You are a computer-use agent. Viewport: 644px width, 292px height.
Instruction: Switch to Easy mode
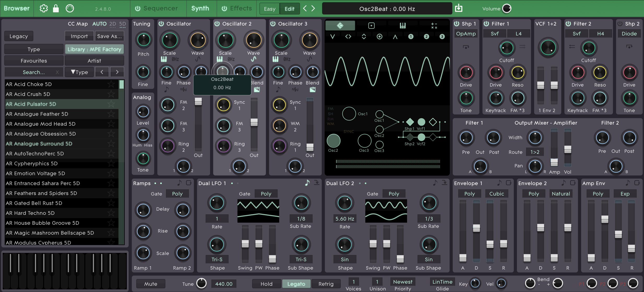point(270,9)
